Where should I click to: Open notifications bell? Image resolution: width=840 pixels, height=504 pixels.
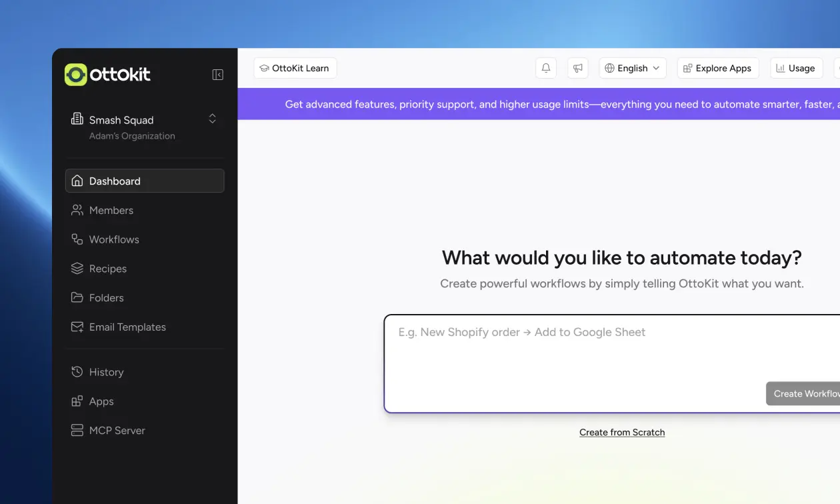(x=546, y=68)
